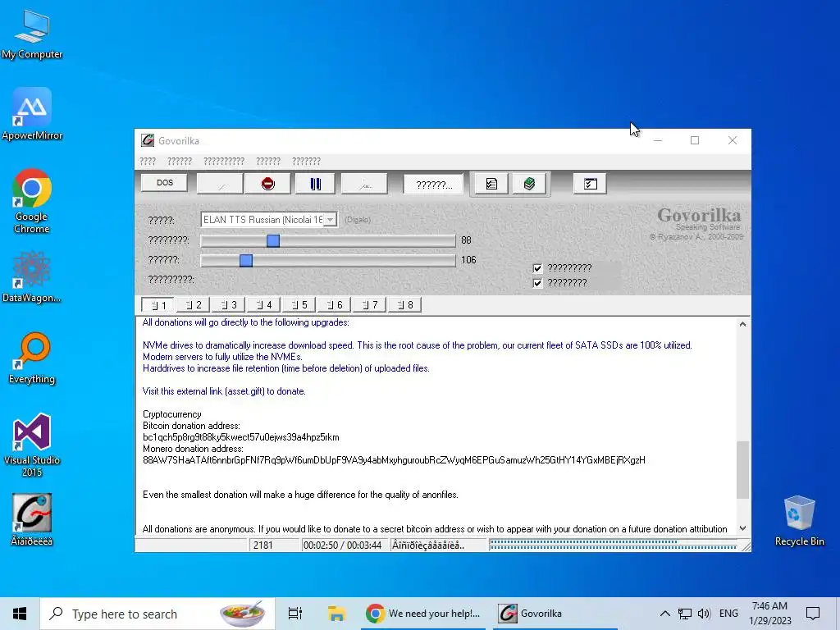Click the slider handle showing value 88

[273, 240]
